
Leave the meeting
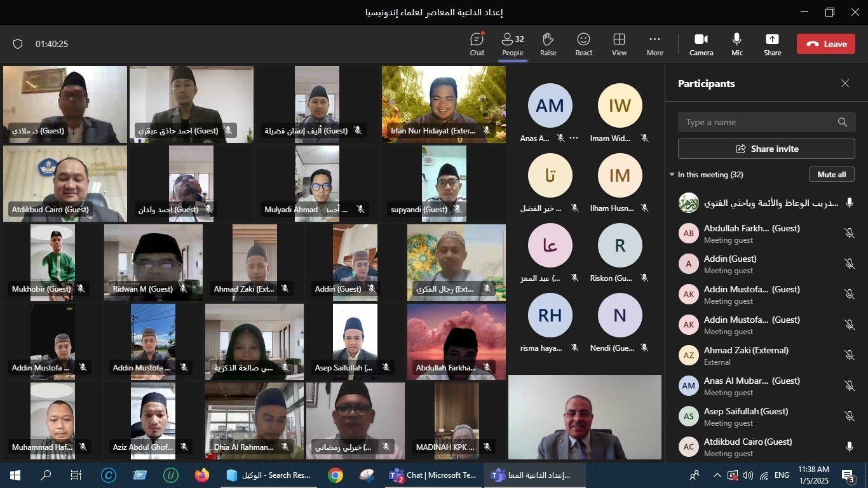[x=825, y=44]
